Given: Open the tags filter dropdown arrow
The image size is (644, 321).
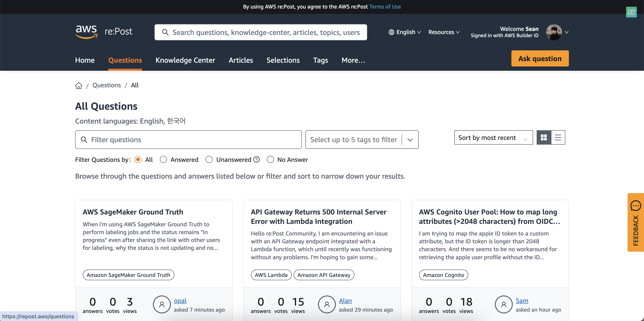Looking at the screenshot, I should [x=410, y=140].
